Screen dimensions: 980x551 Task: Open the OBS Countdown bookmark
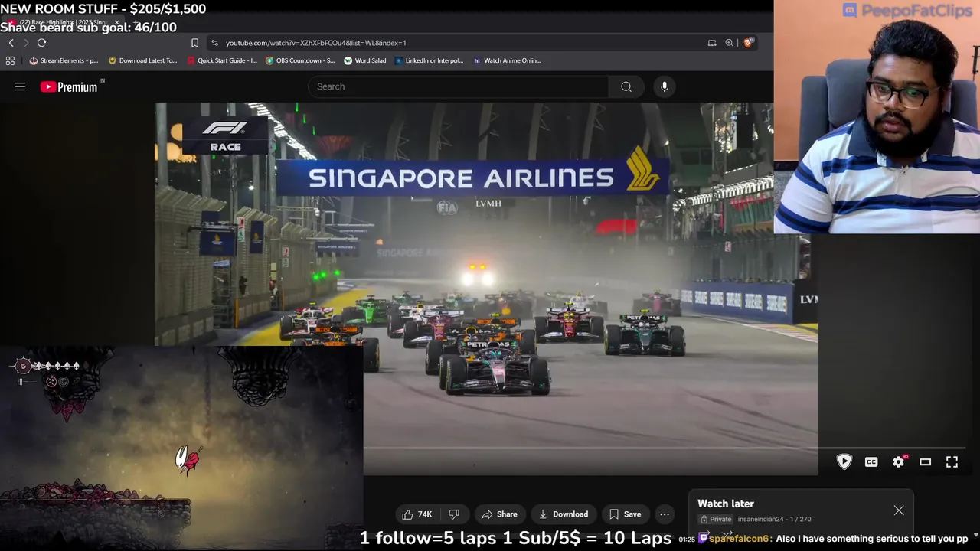[x=300, y=60]
